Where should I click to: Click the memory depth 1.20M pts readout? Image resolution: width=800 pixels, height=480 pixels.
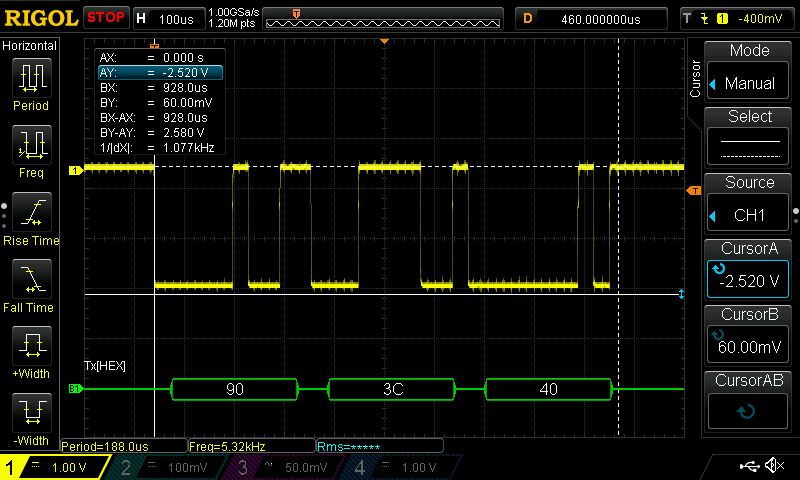[x=232, y=23]
